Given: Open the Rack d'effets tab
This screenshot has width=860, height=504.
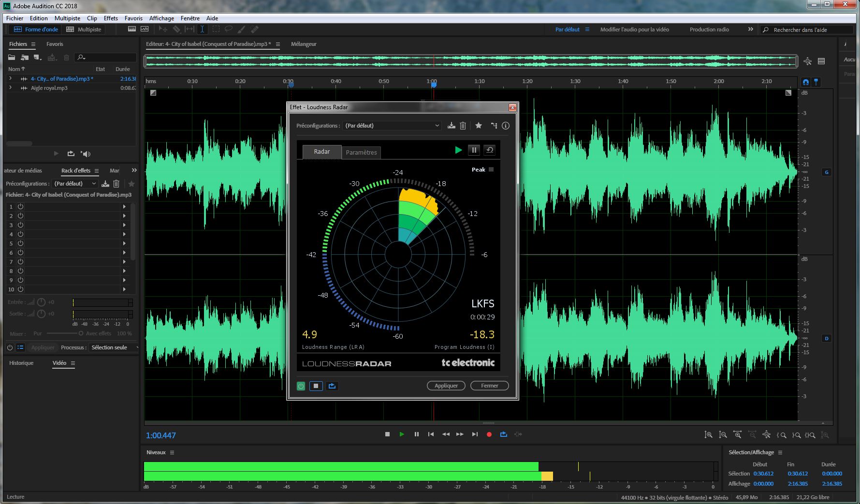Looking at the screenshot, I should click(76, 171).
